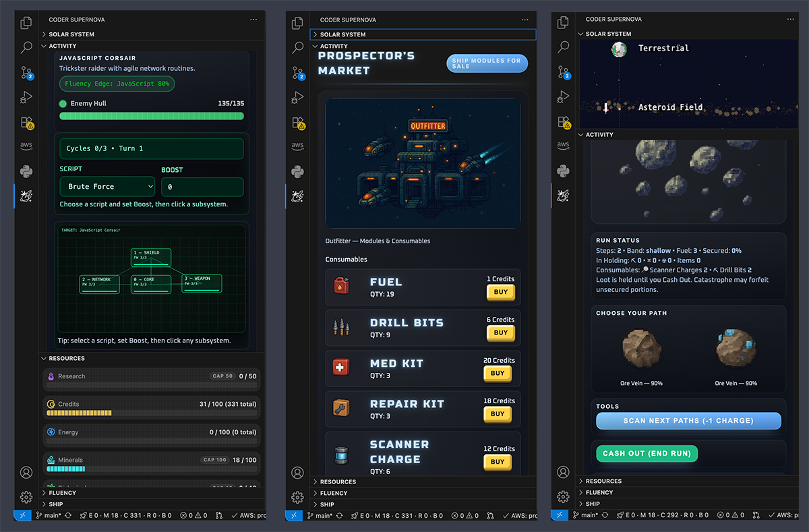
Task: Click Cash Out (End Run)
Action: click(x=647, y=453)
